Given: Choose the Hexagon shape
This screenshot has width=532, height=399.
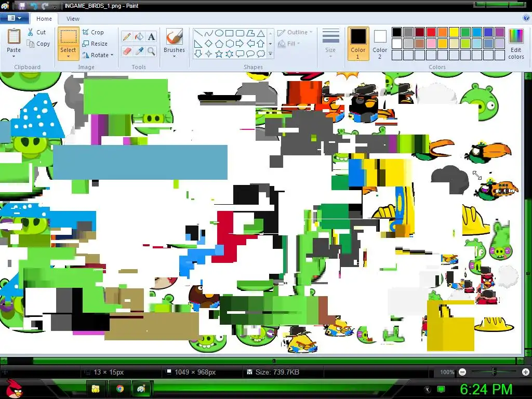Looking at the screenshot, I should click(x=229, y=44).
